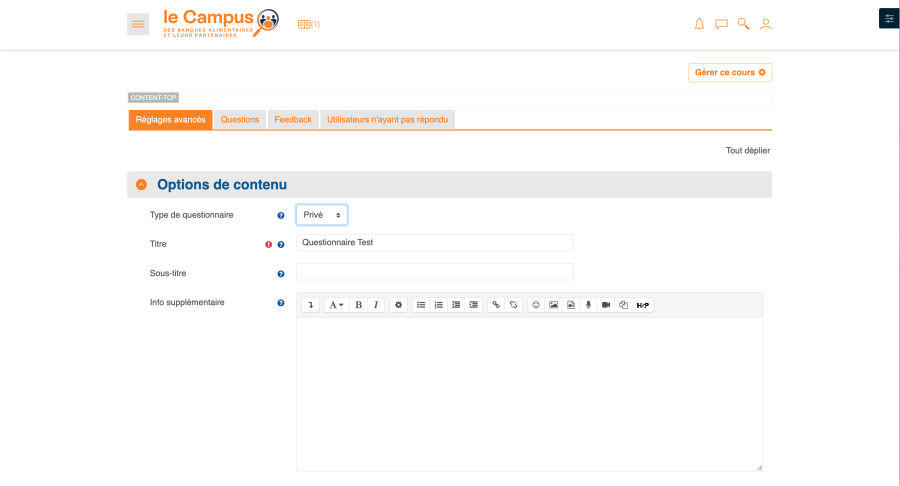Open the paragraph styles dropdown
The image size is (900, 486).
point(337,305)
